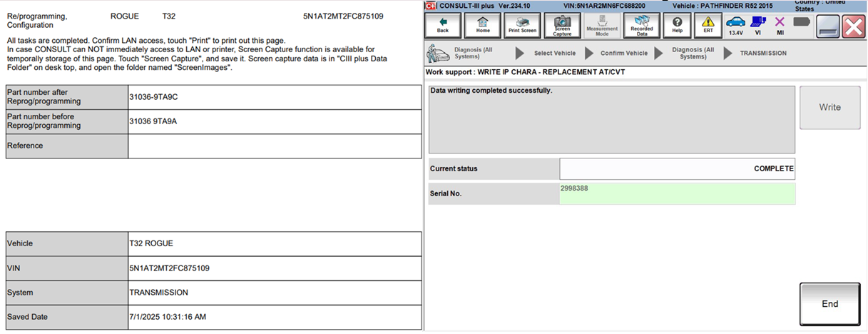Click the laptop battery indicator icon

pyautogui.click(x=802, y=22)
